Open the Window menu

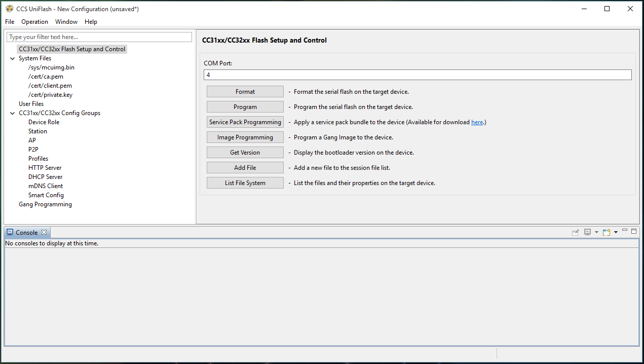(66, 21)
